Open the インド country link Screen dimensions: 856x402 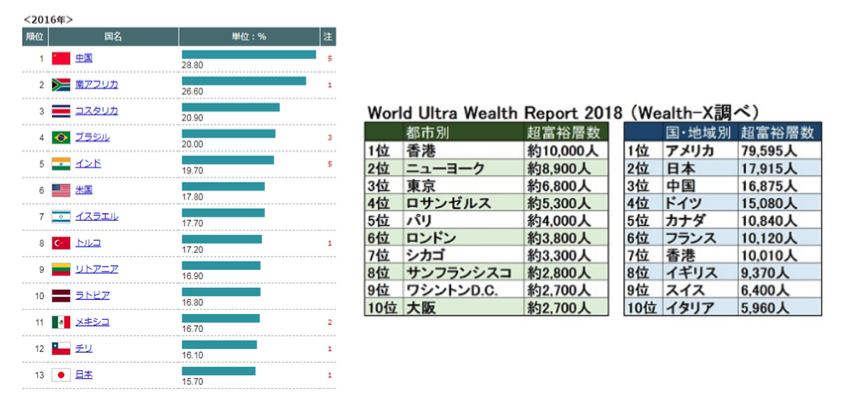pos(88,163)
